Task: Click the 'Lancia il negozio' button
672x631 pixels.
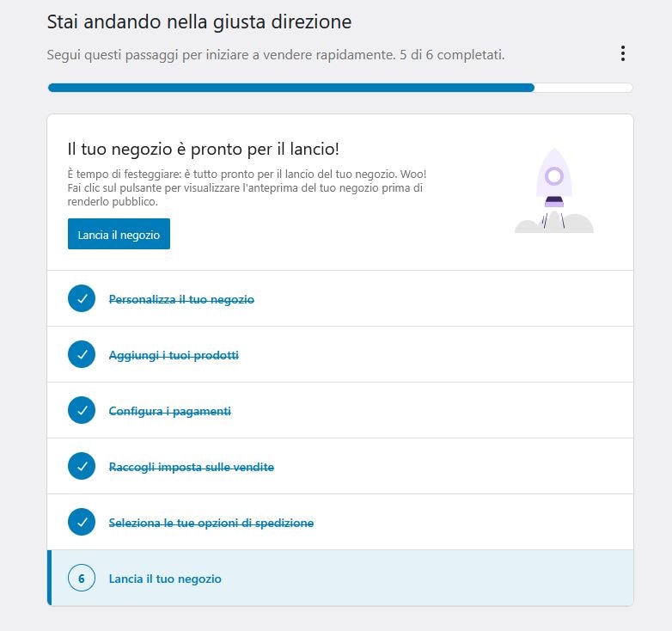Action: 119,234
